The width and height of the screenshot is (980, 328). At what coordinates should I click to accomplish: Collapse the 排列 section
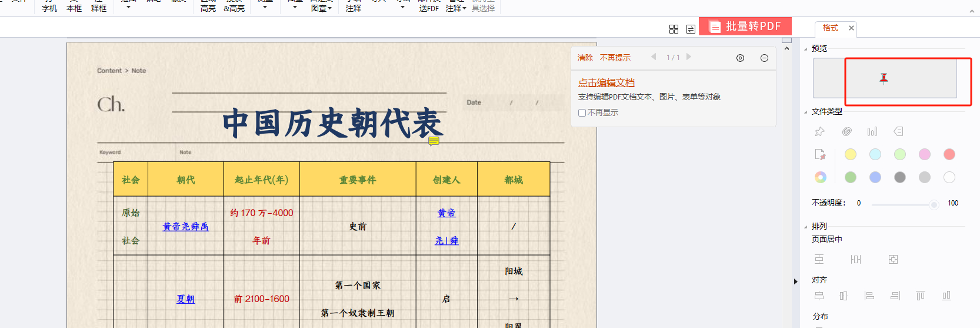click(x=806, y=227)
